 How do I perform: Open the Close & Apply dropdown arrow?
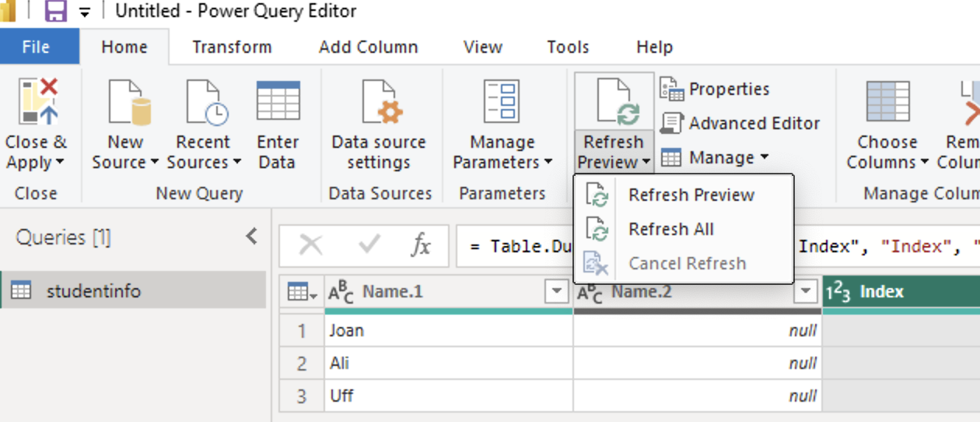60,163
